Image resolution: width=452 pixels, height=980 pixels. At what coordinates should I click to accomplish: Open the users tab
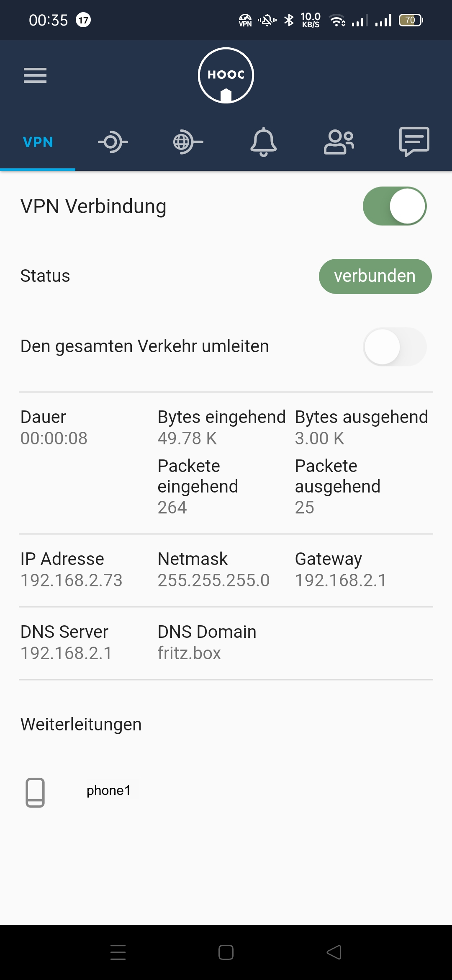(339, 142)
